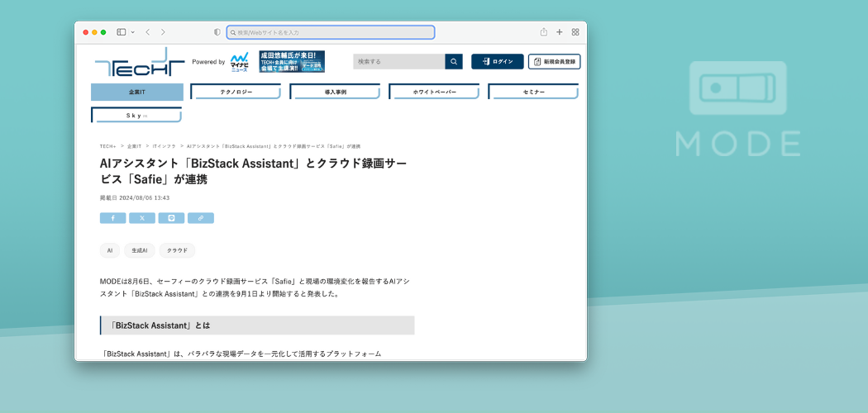Image resolution: width=868 pixels, height=413 pixels.
Task: Open the 企業IT navigation tab
Action: (x=137, y=92)
